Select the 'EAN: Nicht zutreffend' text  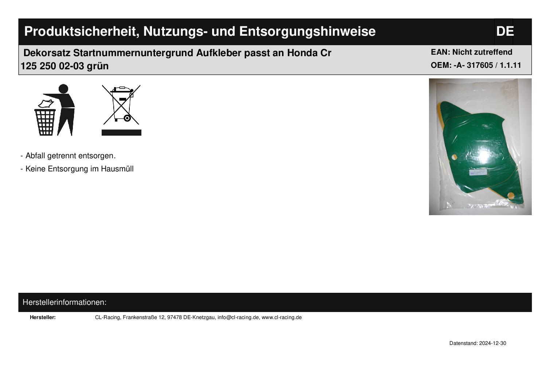(471, 52)
